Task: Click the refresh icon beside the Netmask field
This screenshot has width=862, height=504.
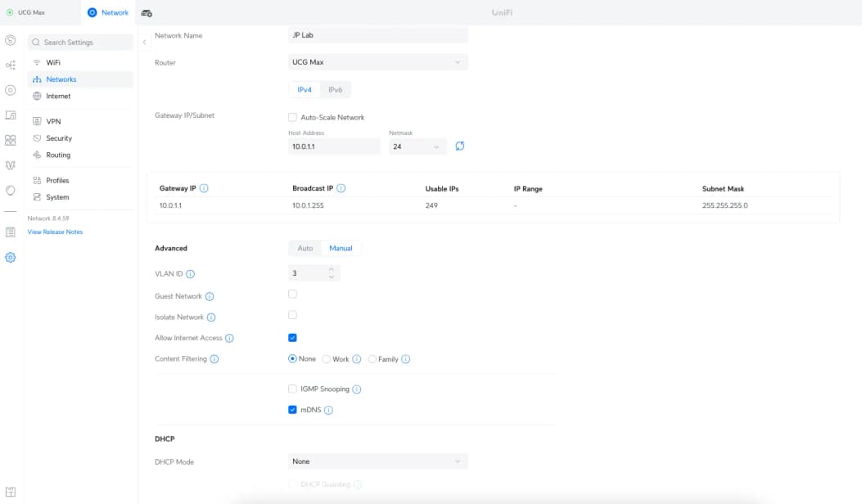Action: click(x=459, y=146)
